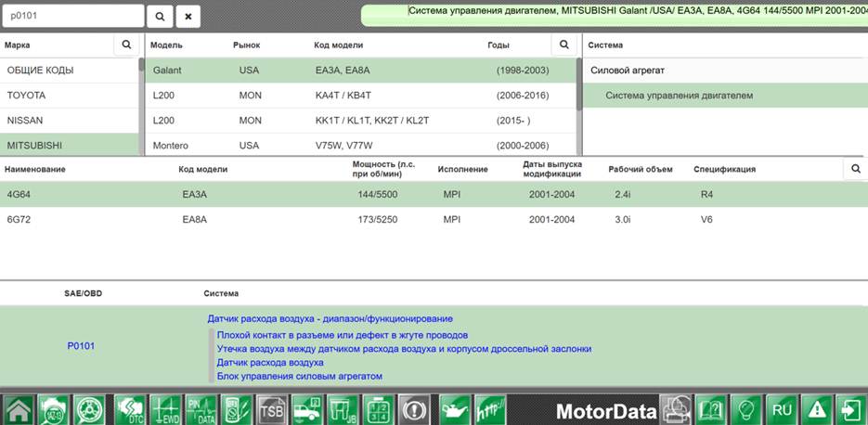Open the wheel/component search icon
Viewport: 868px width, 425px height.
coord(89,410)
